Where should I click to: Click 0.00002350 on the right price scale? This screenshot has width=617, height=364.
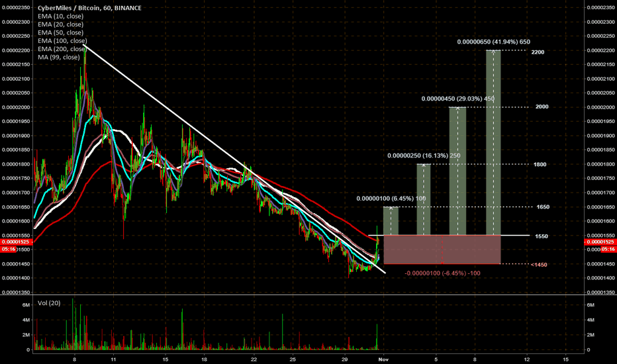tap(600, 7)
